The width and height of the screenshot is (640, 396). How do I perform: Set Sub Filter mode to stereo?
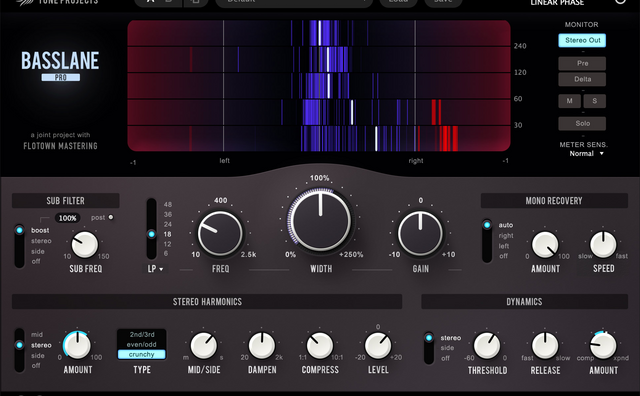(x=41, y=241)
